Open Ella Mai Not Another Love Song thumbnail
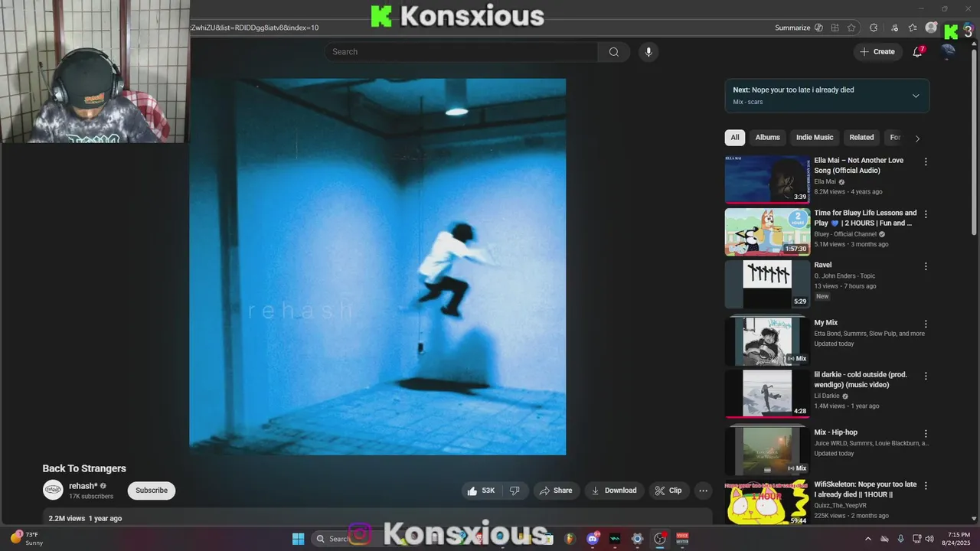 767,179
